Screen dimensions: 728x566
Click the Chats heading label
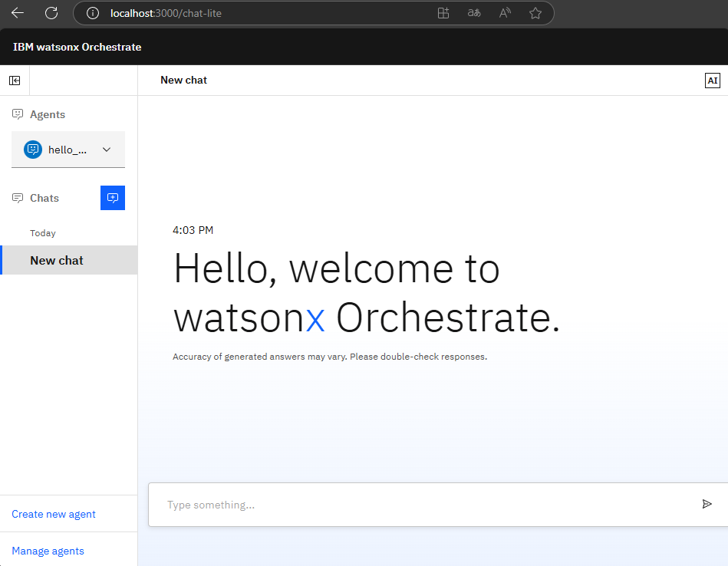coord(44,199)
